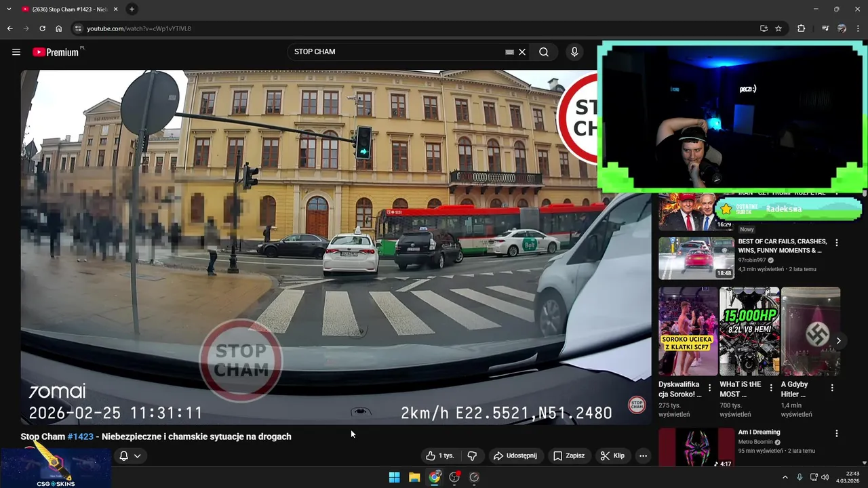Dislike the video
868x488 pixels.
[x=473, y=455]
